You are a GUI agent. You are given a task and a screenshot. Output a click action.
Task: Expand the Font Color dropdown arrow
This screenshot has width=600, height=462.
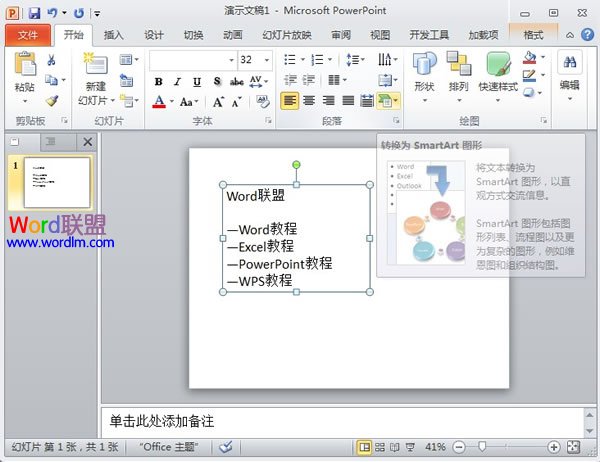171,102
